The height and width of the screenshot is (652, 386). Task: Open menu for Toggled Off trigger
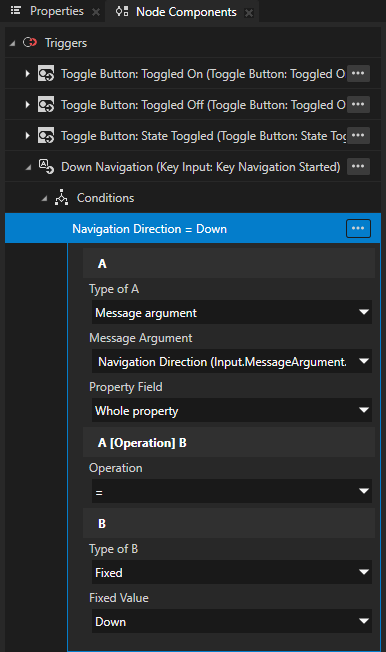(x=358, y=104)
